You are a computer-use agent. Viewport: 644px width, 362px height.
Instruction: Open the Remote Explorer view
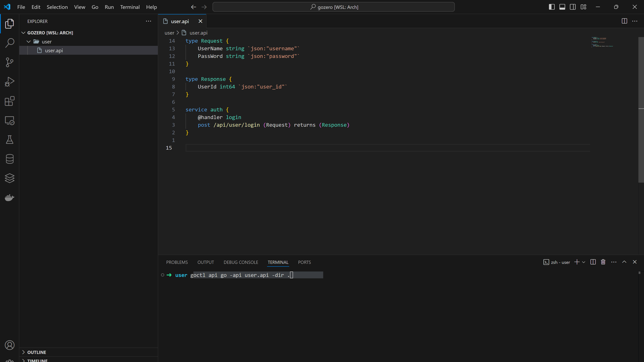[x=9, y=121]
